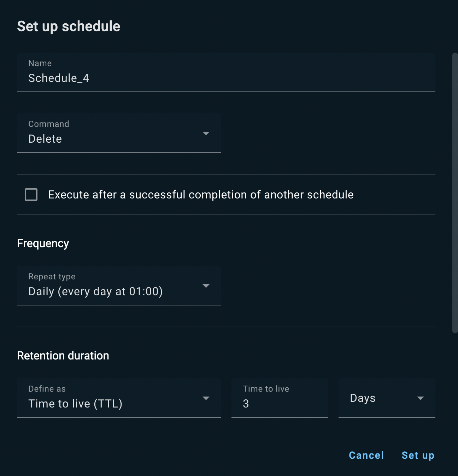Open the Command dropdown

click(119, 133)
